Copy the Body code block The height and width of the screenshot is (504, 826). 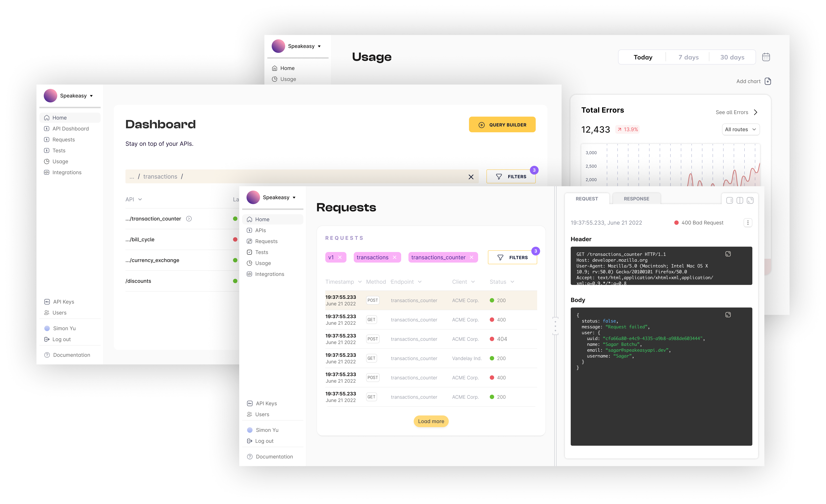click(x=728, y=315)
